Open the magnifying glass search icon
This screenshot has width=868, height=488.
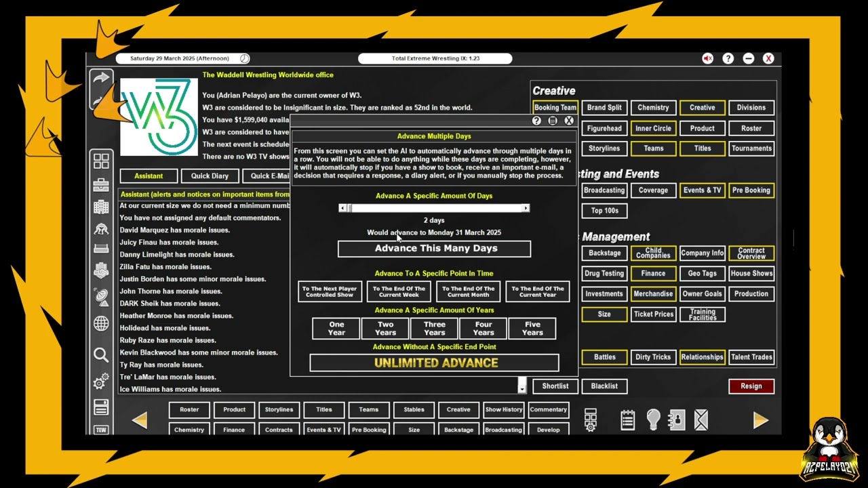[x=101, y=355]
